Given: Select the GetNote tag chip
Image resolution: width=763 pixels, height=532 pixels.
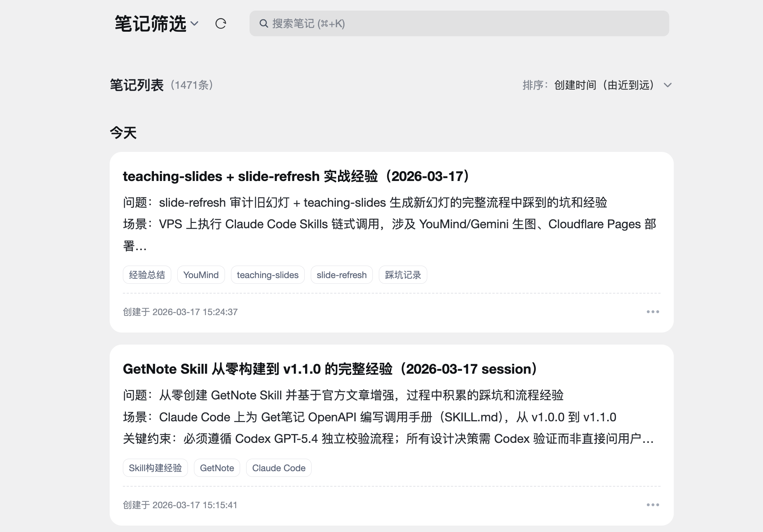Looking at the screenshot, I should (x=217, y=468).
